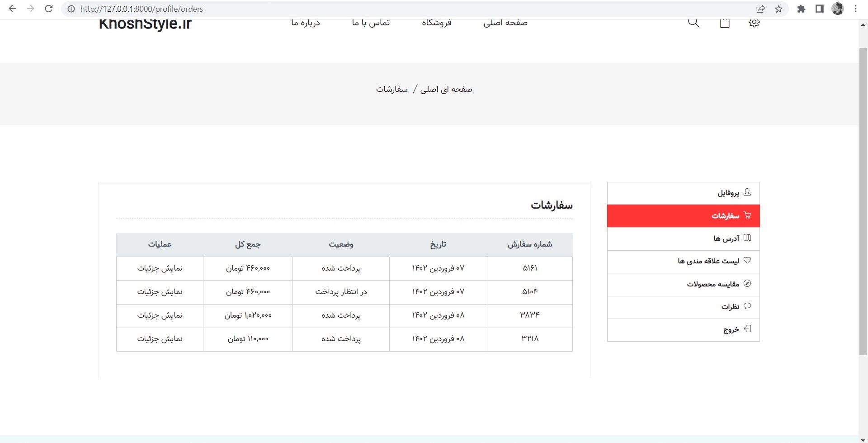Open the Chrome extensions puzzle icon
Screen dimensions: 868x443
point(802,9)
